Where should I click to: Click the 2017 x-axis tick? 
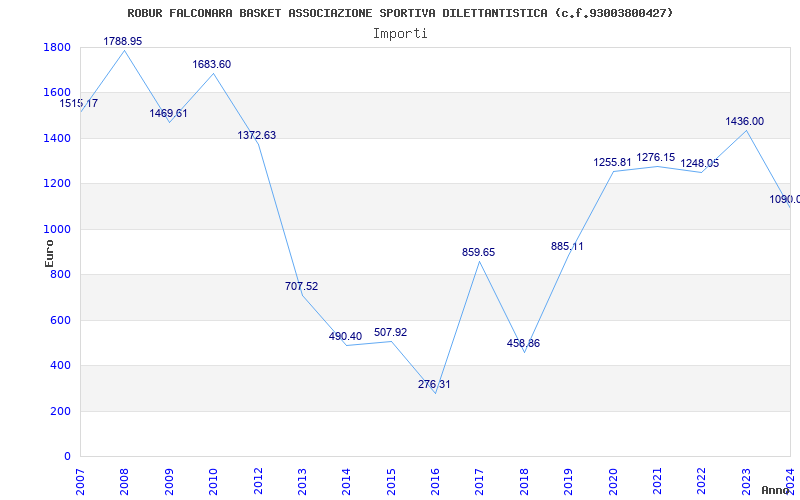coord(480,482)
